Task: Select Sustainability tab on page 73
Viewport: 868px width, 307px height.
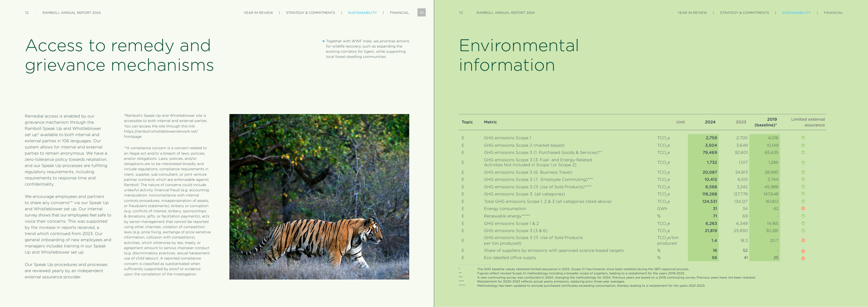Action: click(x=796, y=13)
